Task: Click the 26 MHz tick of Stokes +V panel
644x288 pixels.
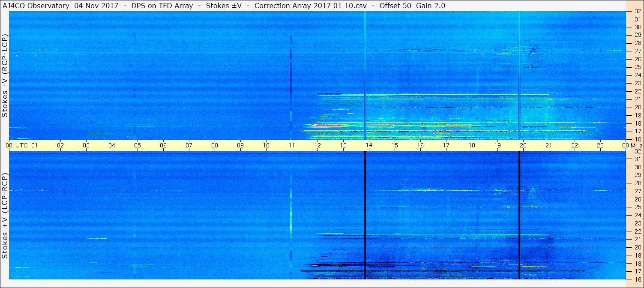Action: (x=638, y=199)
